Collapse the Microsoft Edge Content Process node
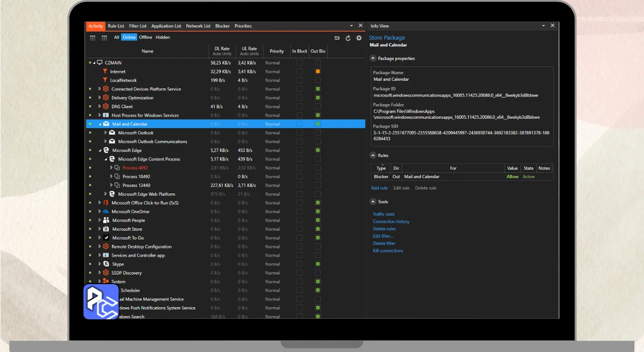The image size is (644, 352). [106, 159]
